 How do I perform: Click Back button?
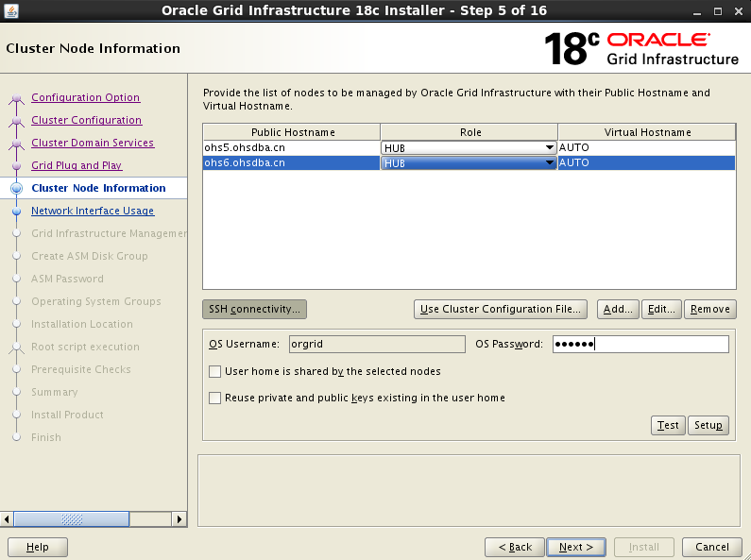515,547
